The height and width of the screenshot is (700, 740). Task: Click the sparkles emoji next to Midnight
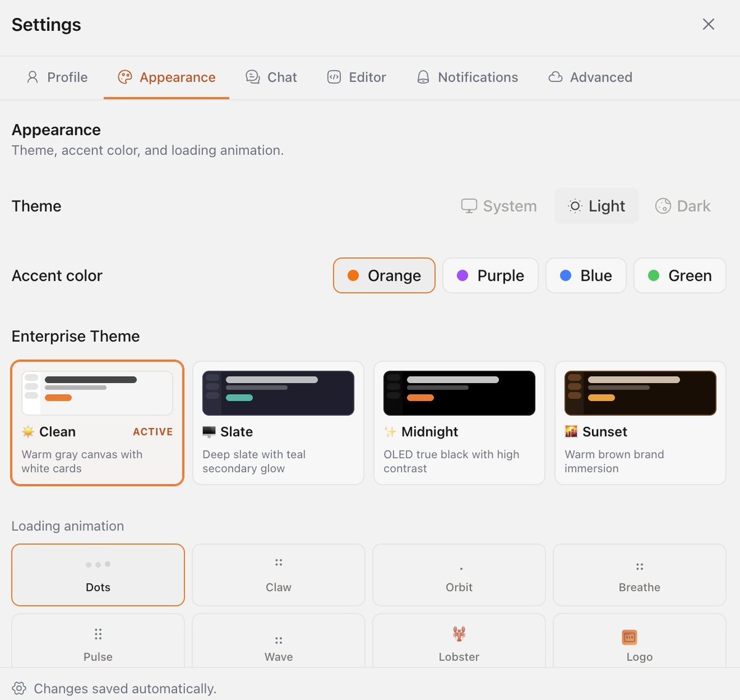[x=390, y=432]
